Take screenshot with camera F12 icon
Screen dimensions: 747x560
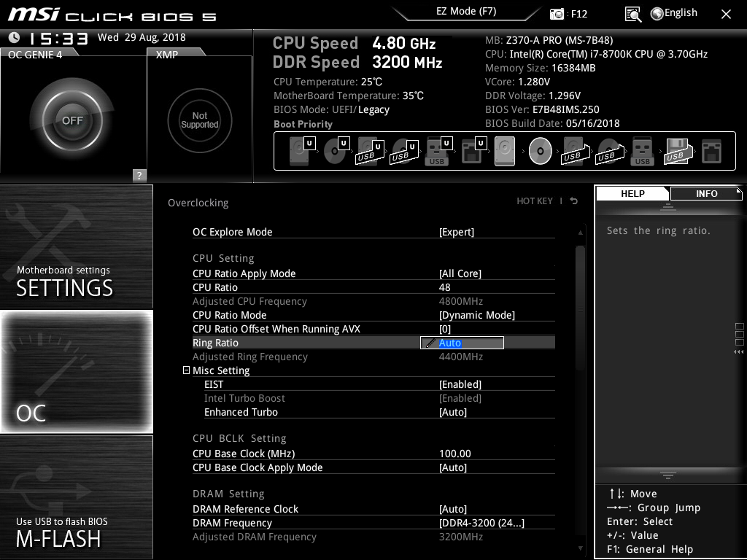557,14
